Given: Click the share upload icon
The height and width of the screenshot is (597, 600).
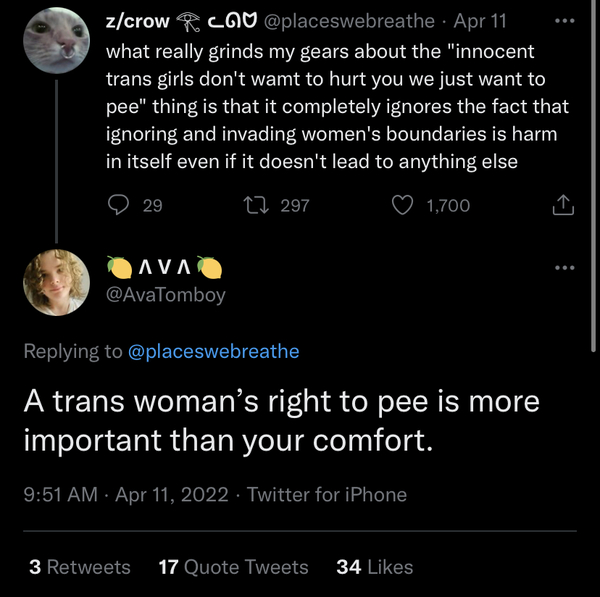Looking at the screenshot, I should point(563,205).
